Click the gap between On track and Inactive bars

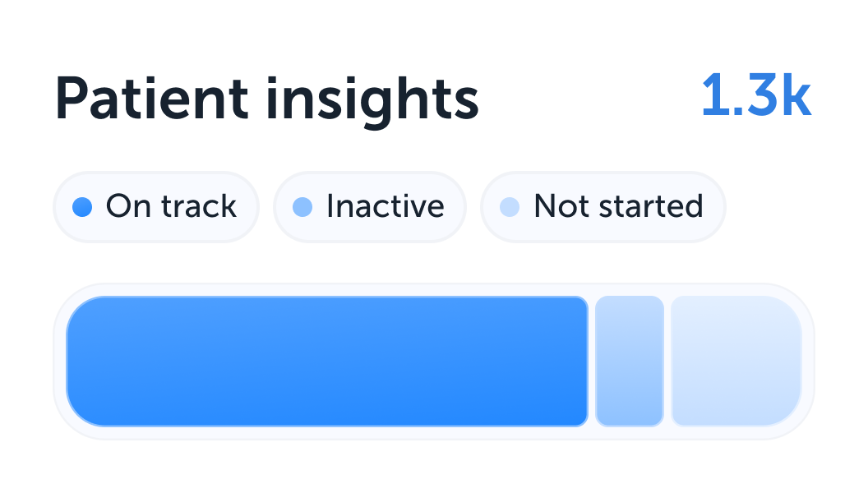pos(592,362)
